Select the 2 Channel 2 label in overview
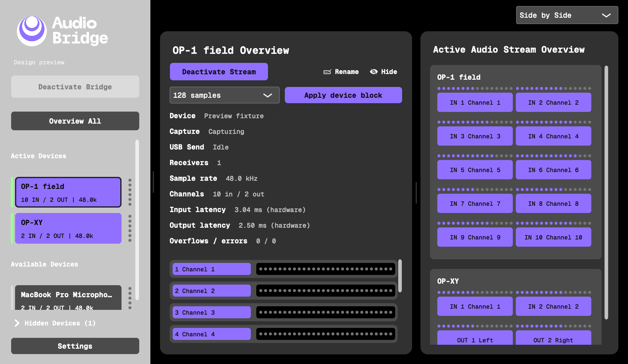This screenshot has width=628, height=364. [x=212, y=291]
